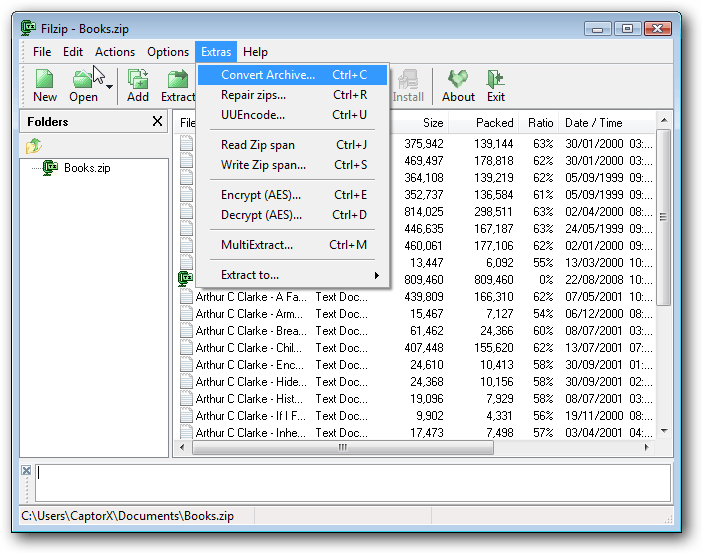Select MultiExtract... menu entry
Screen dimensions: 702x553
292,245
